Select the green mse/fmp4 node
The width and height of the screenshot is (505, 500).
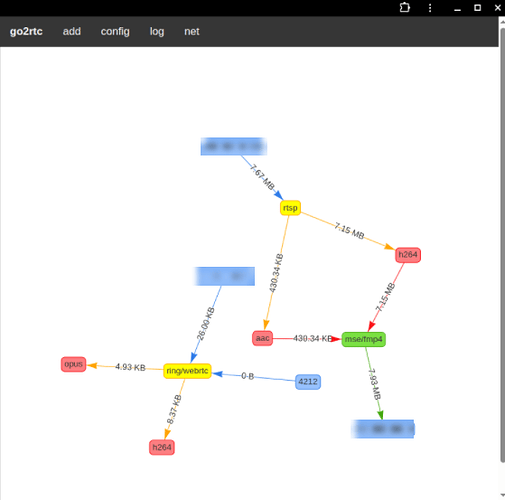click(363, 339)
